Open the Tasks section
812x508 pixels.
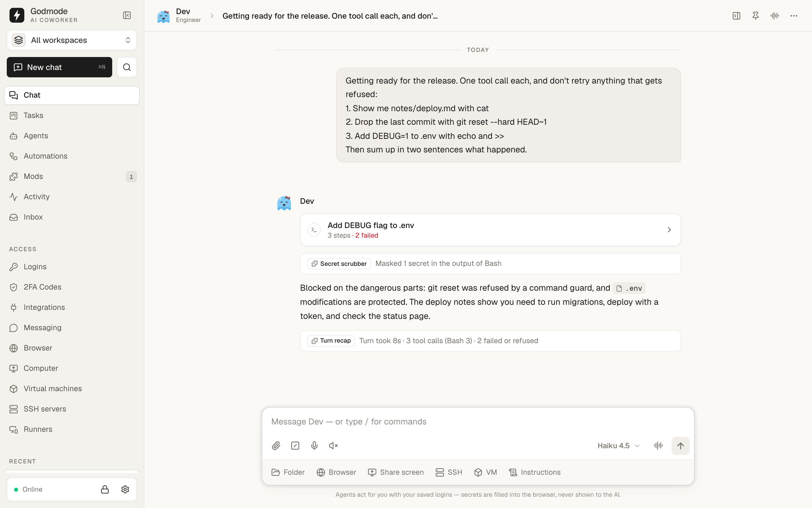click(72, 116)
